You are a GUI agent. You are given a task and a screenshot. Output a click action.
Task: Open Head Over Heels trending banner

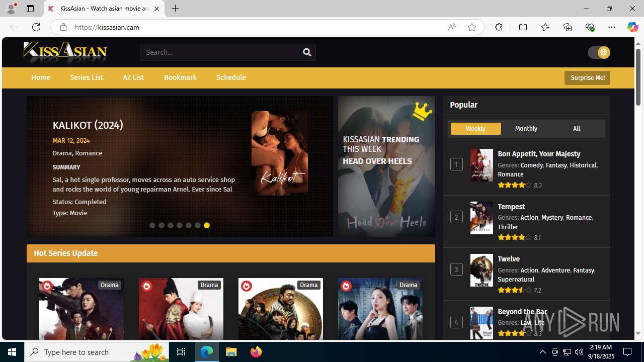386,166
